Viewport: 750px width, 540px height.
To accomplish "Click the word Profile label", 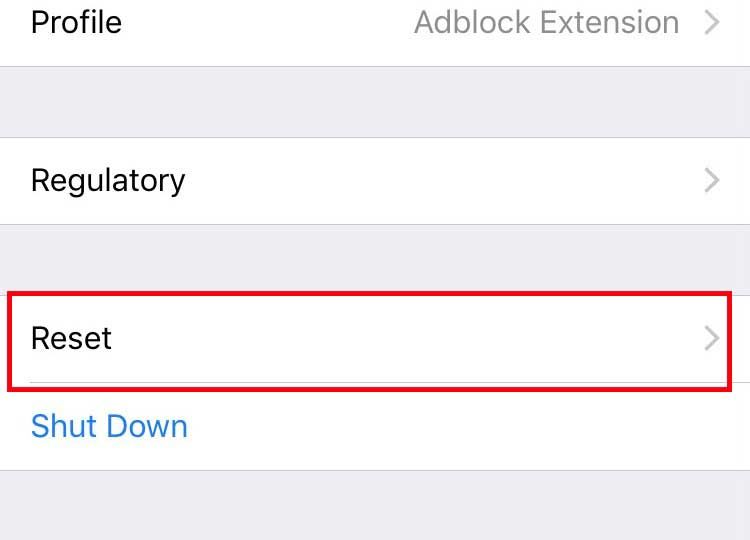I will [x=77, y=22].
